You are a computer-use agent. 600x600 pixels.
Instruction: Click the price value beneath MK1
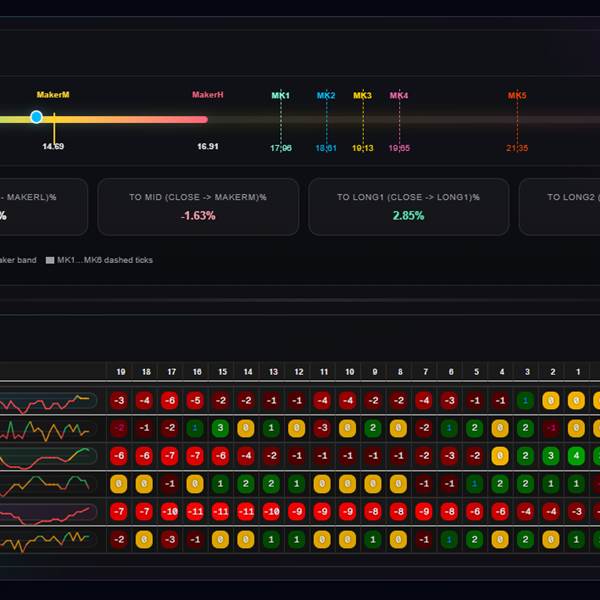click(281, 148)
